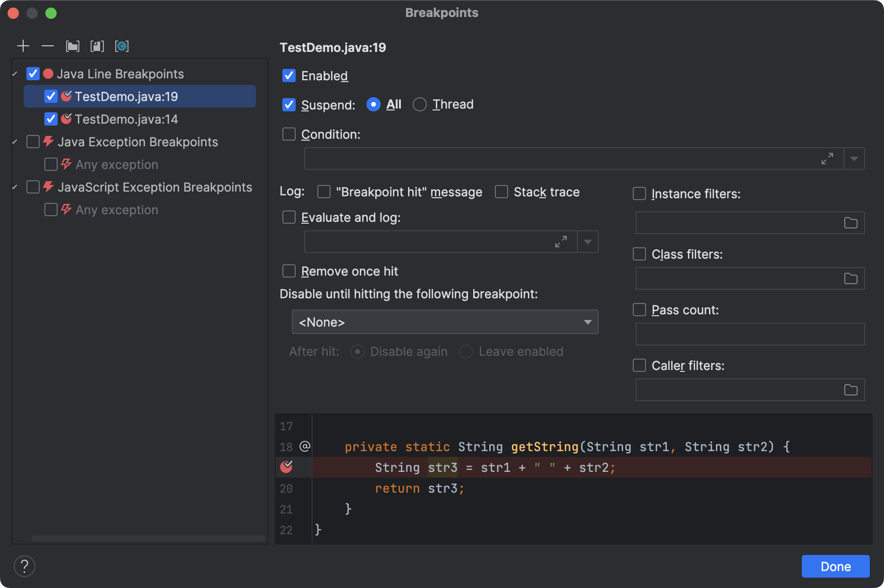Click the Done button
Screen dimensions: 884x588
pyautogui.click(x=835, y=566)
